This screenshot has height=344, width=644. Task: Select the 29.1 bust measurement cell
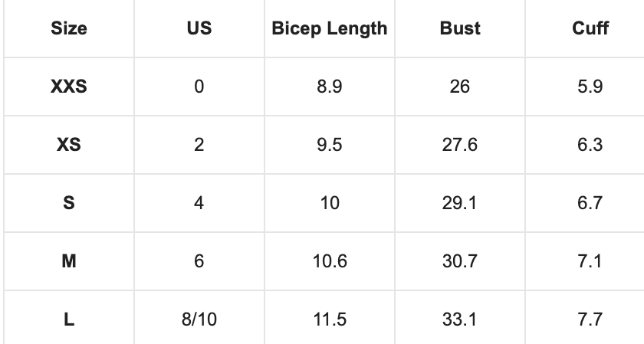coord(460,203)
